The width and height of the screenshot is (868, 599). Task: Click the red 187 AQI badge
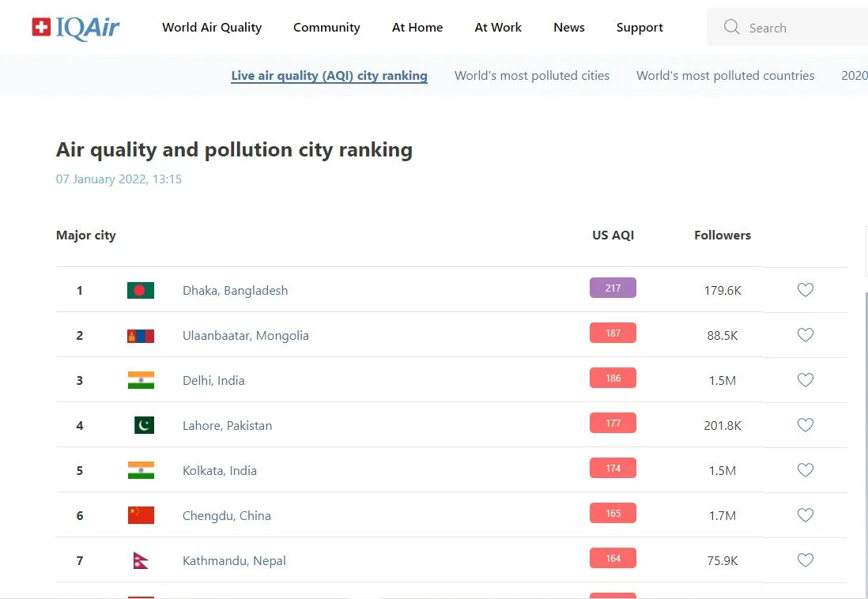pos(613,333)
